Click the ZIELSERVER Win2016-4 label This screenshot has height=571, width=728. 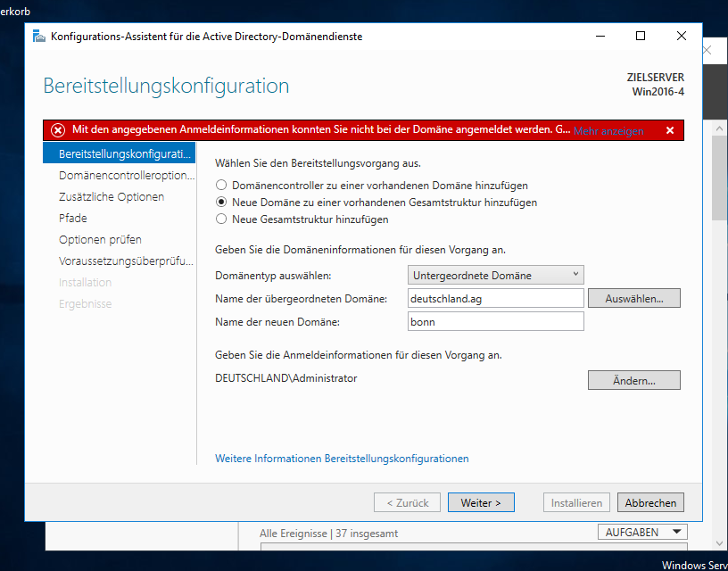656,85
